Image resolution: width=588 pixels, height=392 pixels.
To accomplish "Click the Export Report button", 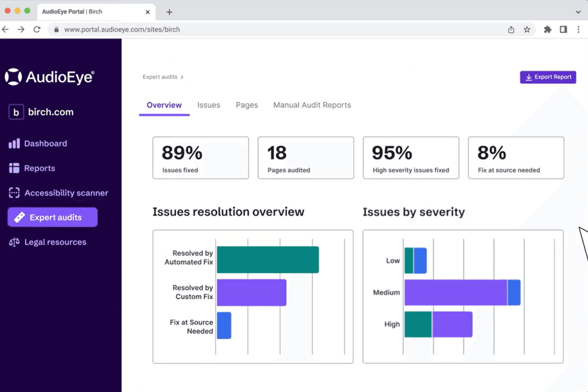I will click(548, 77).
